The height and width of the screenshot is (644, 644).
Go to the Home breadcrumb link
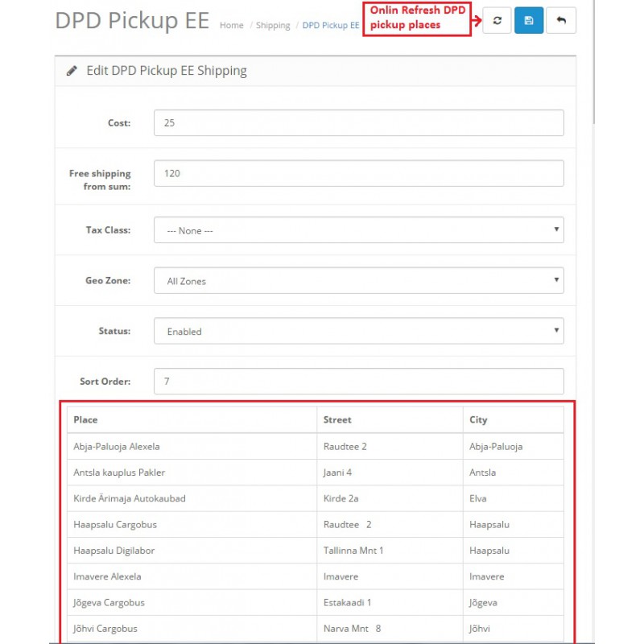231,26
